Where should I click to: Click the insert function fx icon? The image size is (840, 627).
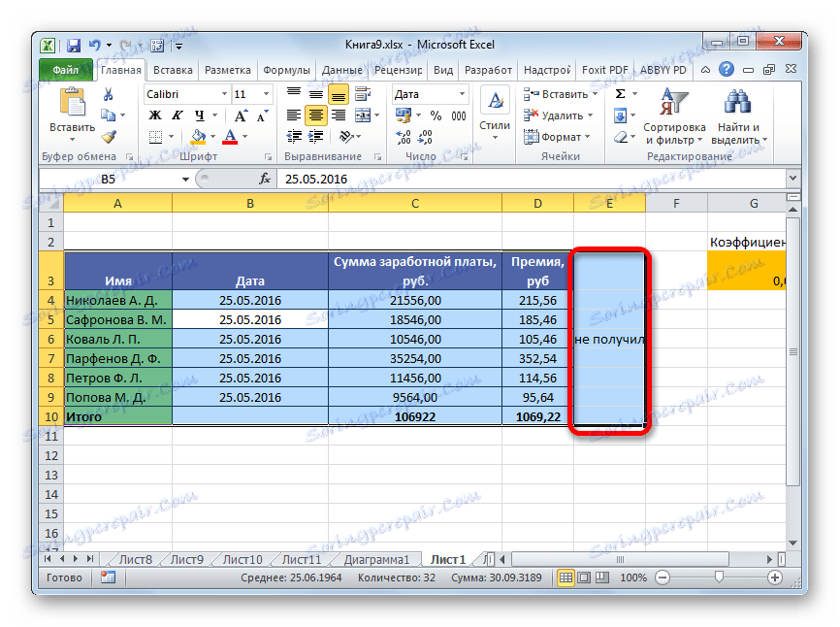[x=264, y=179]
